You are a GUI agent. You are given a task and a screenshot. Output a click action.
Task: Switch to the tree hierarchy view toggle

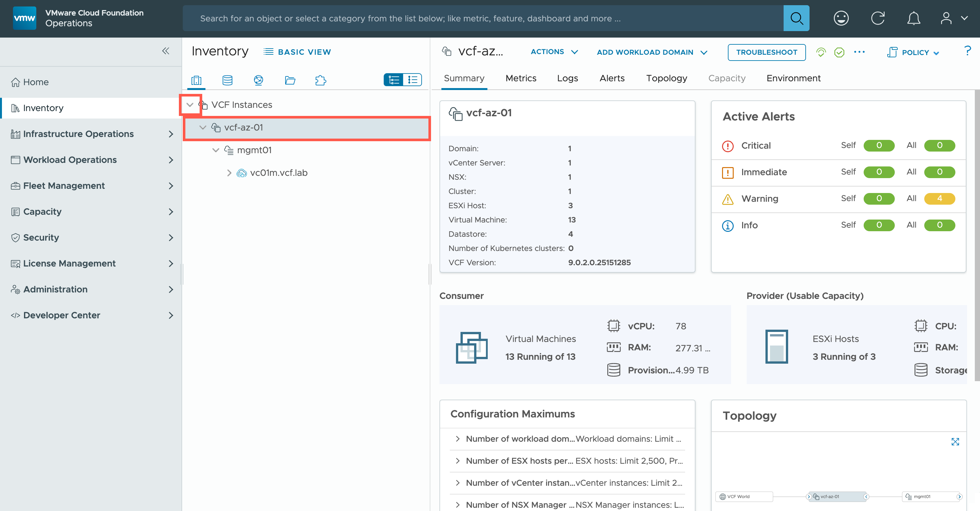[x=394, y=80]
